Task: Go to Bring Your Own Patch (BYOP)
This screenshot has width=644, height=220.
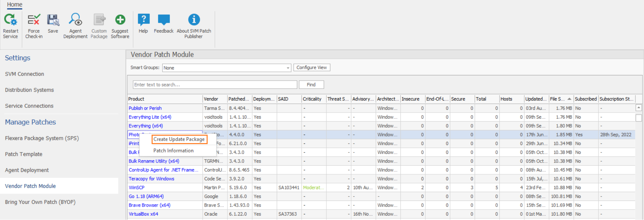Action: (40, 202)
